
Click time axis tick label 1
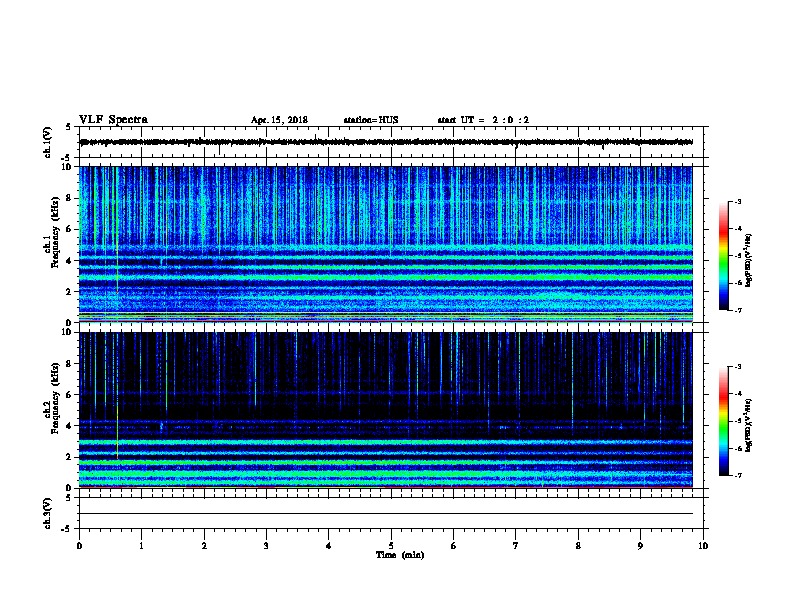tap(141, 545)
